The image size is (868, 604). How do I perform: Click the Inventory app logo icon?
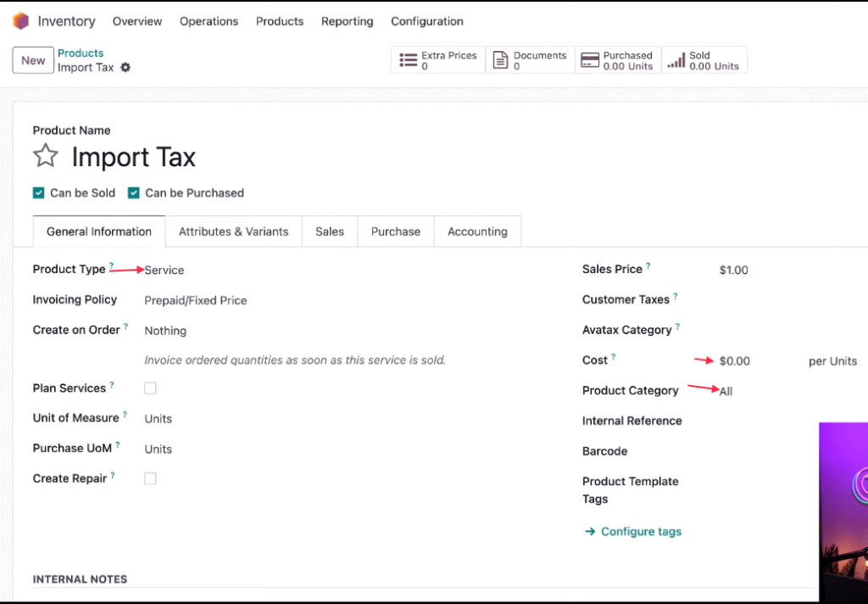pyautogui.click(x=20, y=21)
